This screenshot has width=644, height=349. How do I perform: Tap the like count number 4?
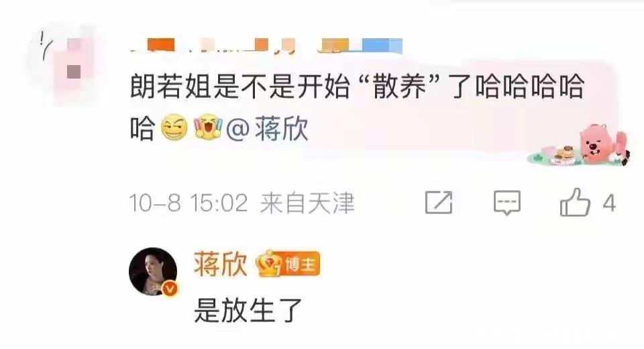point(609,203)
